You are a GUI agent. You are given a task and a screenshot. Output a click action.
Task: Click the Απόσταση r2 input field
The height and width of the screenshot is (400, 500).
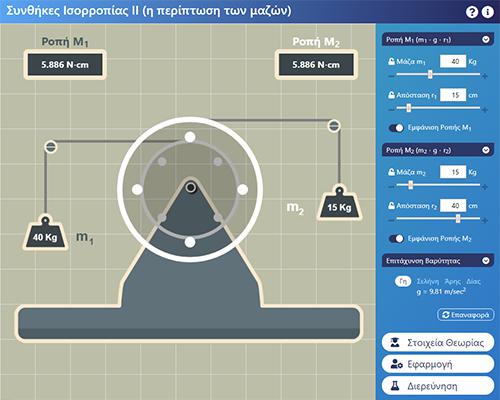(453, 206)
